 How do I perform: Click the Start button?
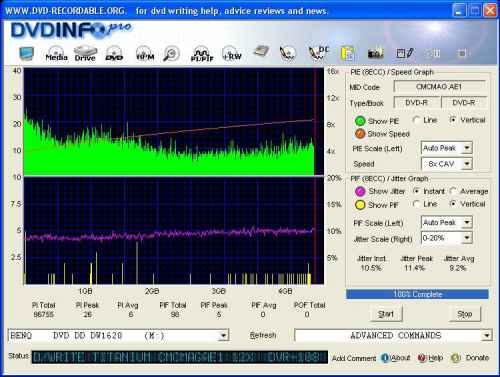click(386, 314)
